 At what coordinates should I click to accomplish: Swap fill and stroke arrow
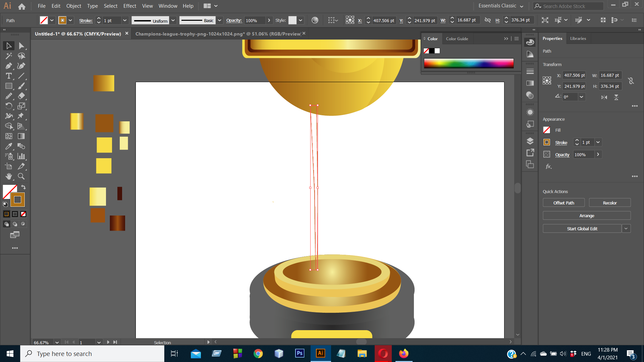(23, 187)
